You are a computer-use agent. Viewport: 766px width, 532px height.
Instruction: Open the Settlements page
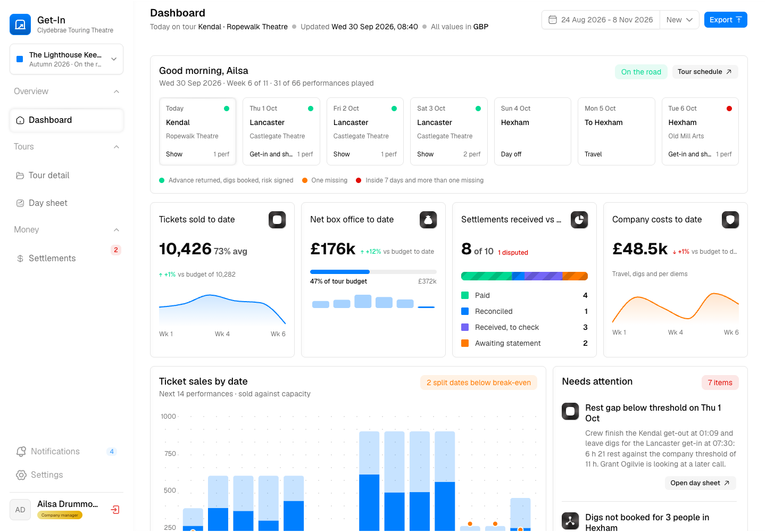pyautogui.click(x=66, y=258)
